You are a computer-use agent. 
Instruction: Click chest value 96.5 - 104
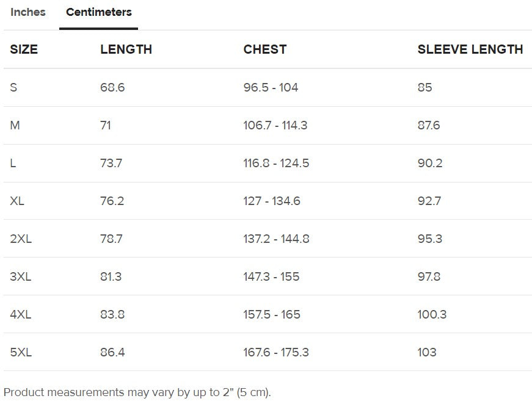pyautogui.click(x=271, y=87)
